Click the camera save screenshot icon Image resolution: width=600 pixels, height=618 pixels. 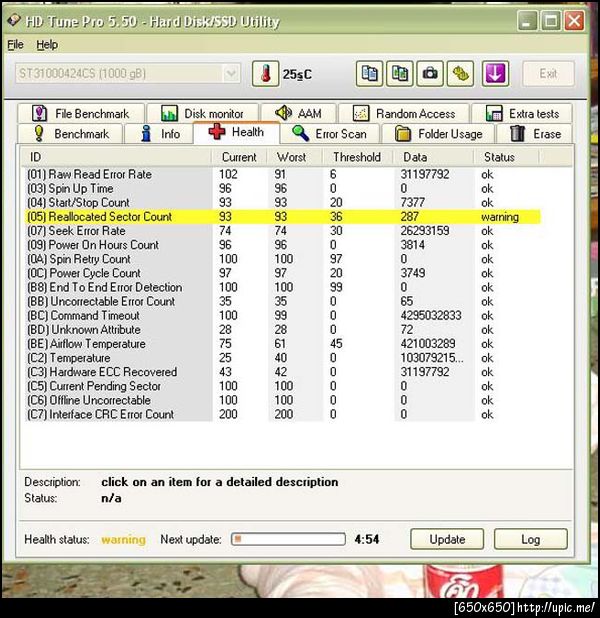pos(430,74)
